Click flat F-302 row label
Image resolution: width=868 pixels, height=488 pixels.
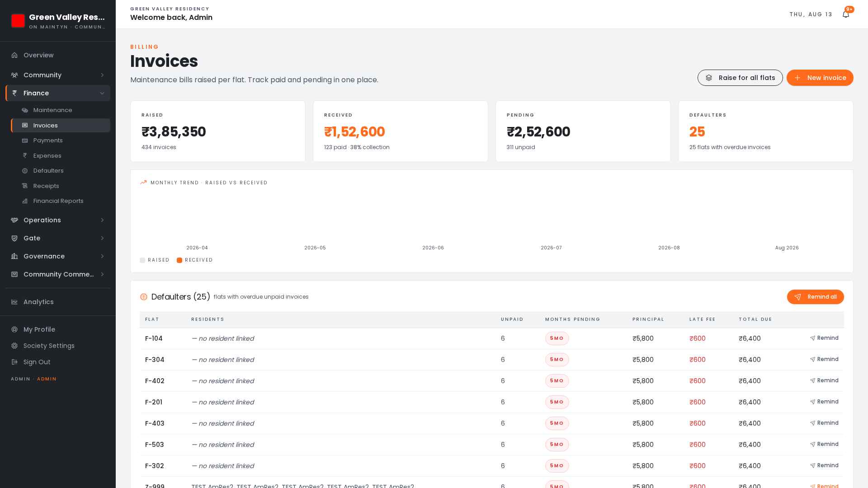click(155, 466)
